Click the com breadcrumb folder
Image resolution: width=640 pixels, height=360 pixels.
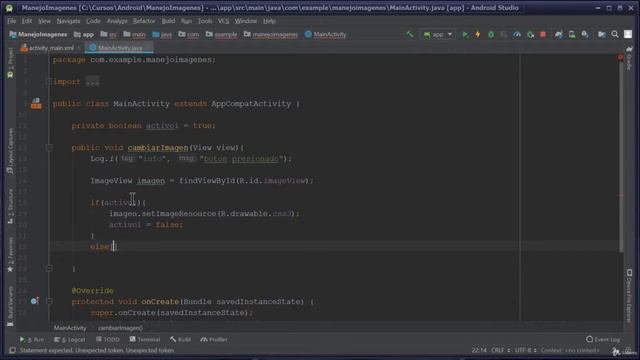tap(189, 35)
